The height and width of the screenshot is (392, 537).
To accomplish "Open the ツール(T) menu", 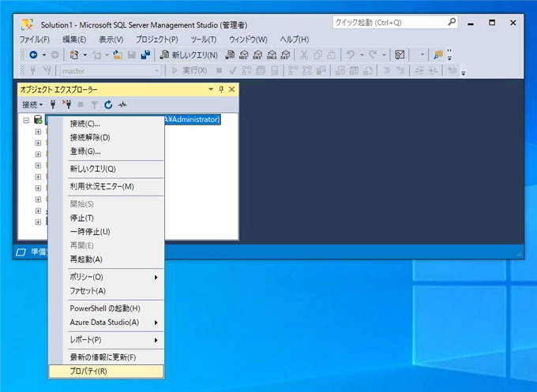I will point(204,39).
